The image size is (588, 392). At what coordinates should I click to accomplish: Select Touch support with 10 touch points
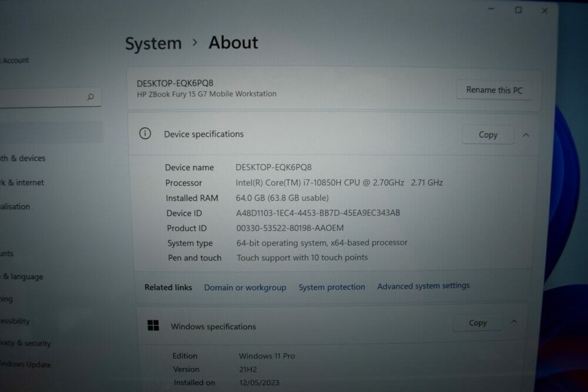pyautogui.click(x=302, y=257)
